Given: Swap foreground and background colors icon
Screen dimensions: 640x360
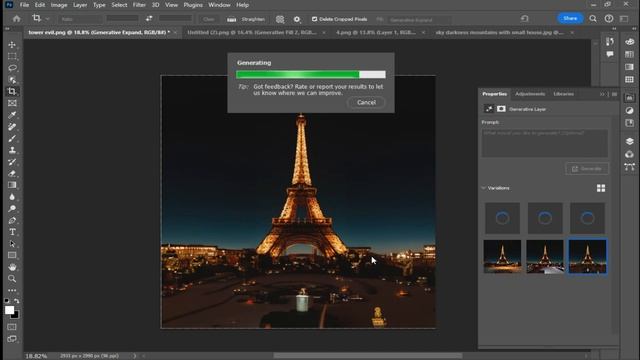Looking at the screenshot, I should [x=16, y=301].
